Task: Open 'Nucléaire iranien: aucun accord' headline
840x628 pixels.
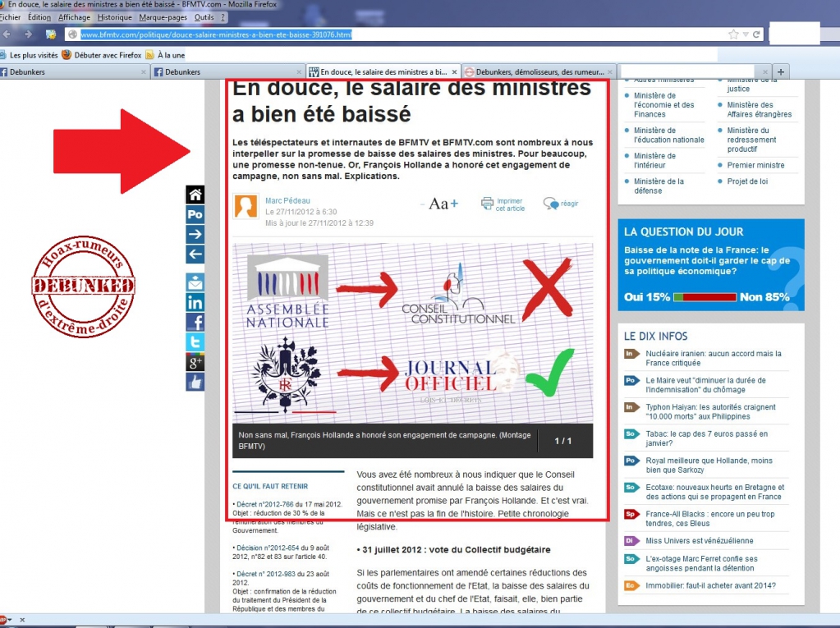Action: 713,358
